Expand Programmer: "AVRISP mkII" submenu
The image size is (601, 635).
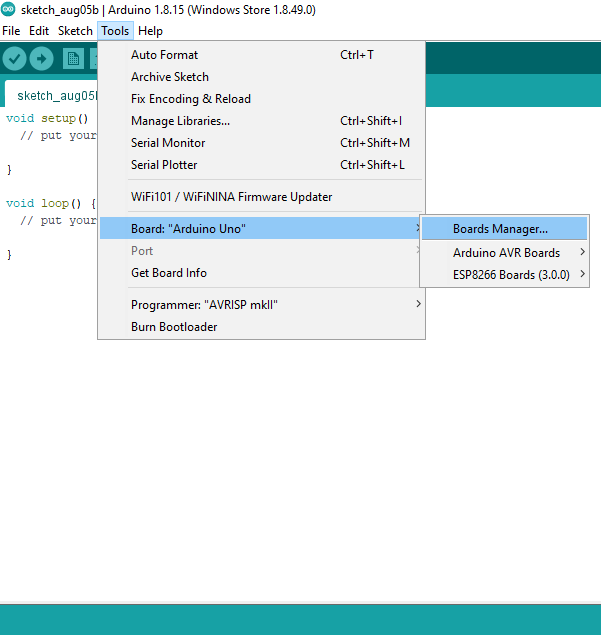click(261, 305)
